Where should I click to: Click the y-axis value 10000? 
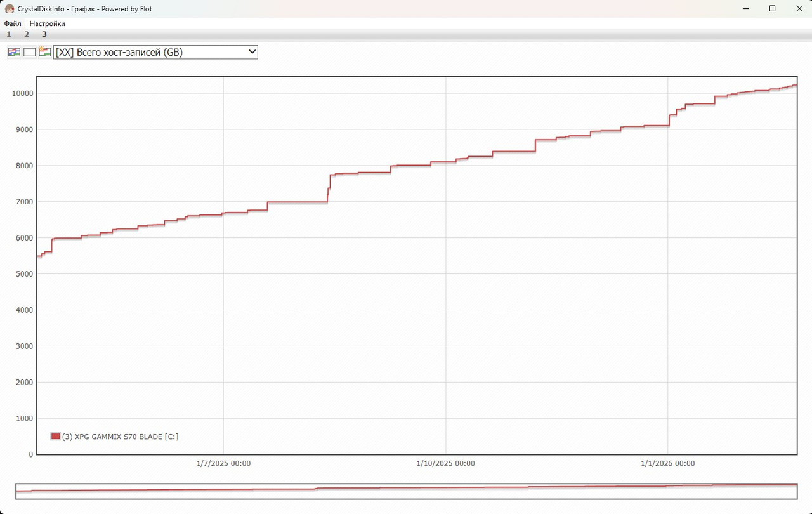point(23,93)
